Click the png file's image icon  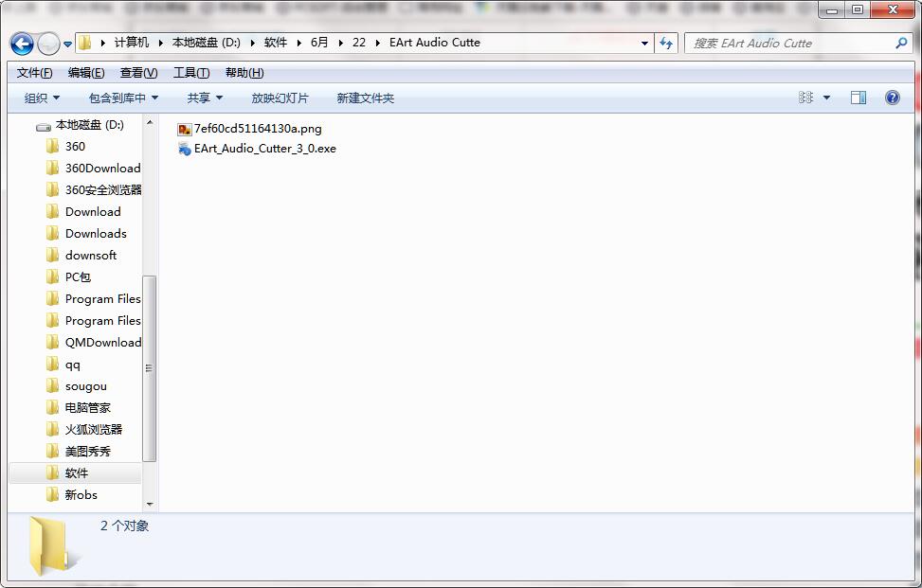coord(184,129)
